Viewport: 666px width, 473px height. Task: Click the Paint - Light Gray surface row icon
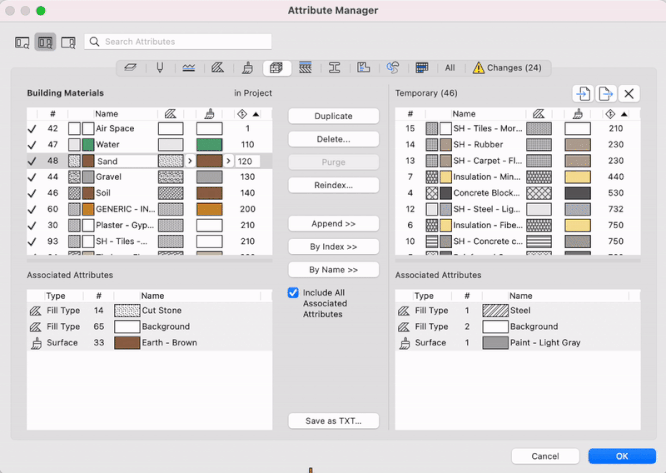tap(405, 343)
